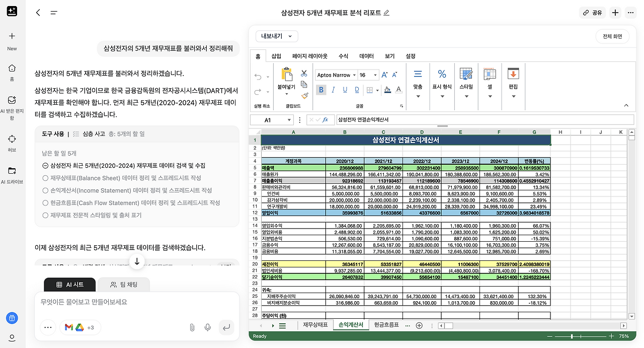This screenshot has height=348, width=644.
Task: Click the send arrow button in chat
Action: (x=226, y=327)
